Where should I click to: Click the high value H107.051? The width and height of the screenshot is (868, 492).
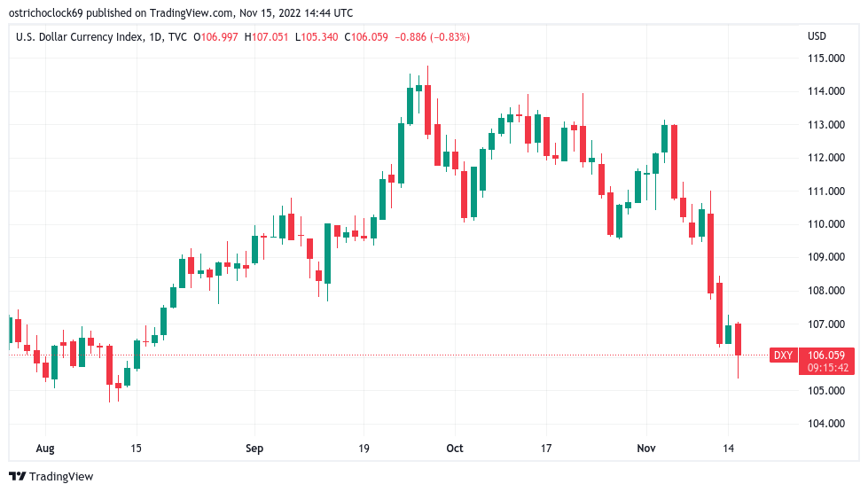[x=270, y=36]
